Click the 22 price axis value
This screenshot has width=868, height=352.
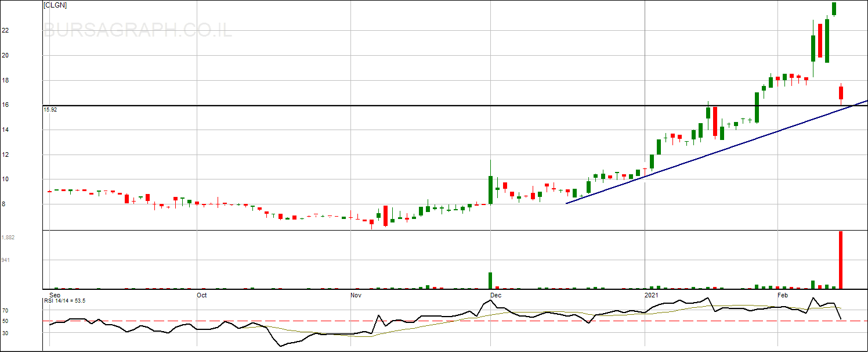click(x=5, y=31)
